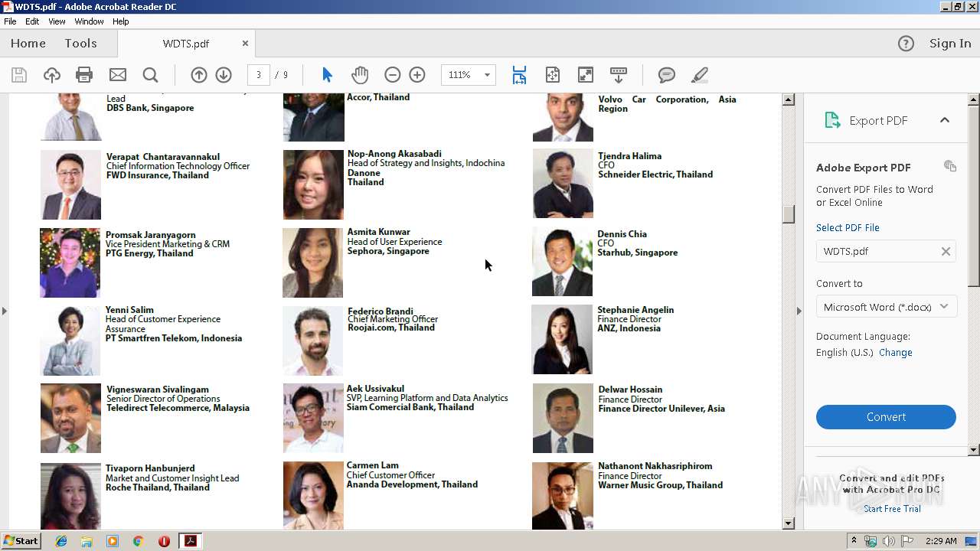Image resolution: width=980 pixels, height=551 pixels.
Task: Zoom in with the plus icon
Action: tap(417, 75)
